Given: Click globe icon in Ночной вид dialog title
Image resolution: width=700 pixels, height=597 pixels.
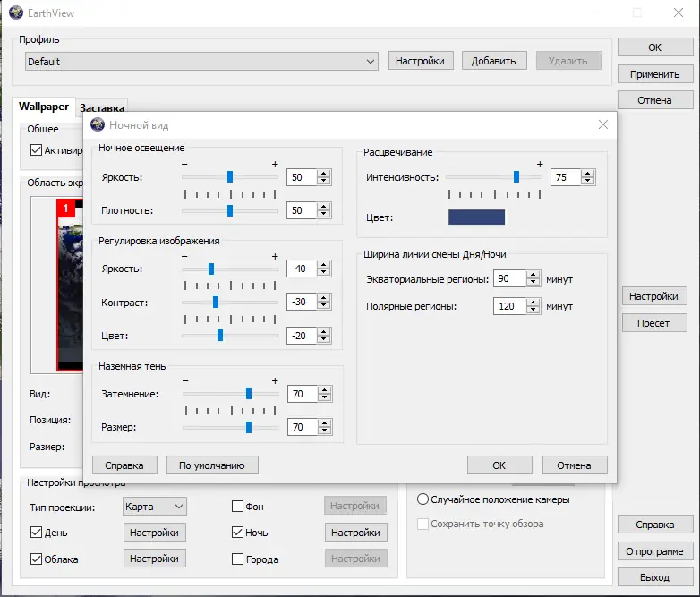Looking at the screenshot, I should 98,124.
